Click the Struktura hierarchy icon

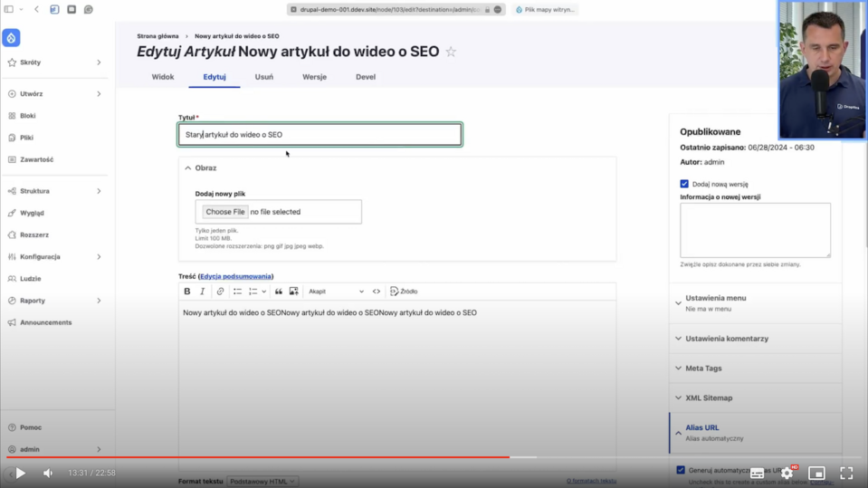pyautogui.click(x=12, y=191)
